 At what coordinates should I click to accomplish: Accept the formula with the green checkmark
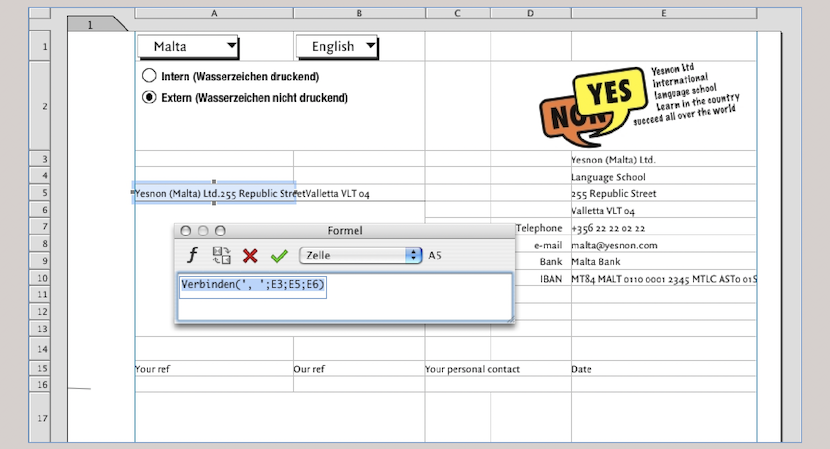[x=280, y=255]
